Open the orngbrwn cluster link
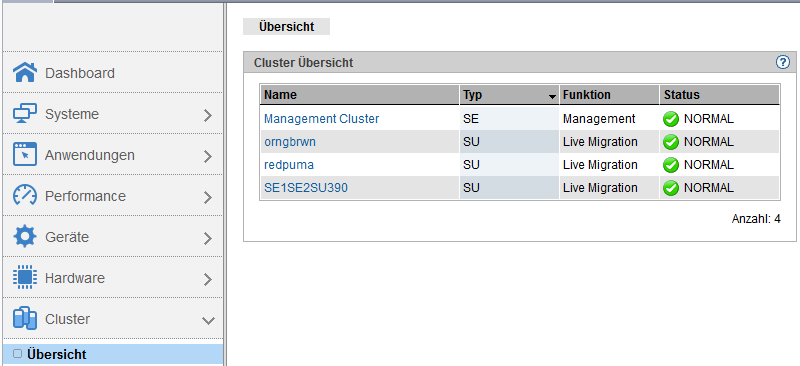The width and height of the screenshot is (800, 366). point(290,142)
